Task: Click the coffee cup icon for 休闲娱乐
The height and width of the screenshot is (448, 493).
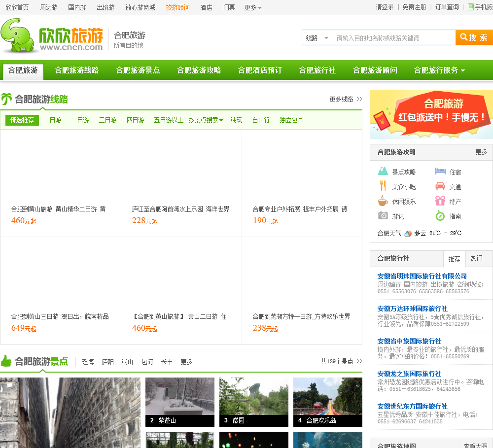Action: point(383,201)
